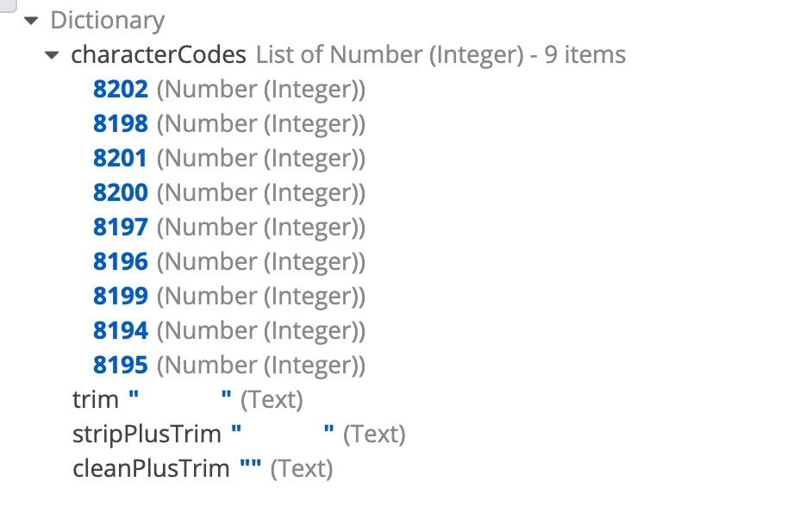Click the whitespace value of trim
This screenshot has width=812, height=507.
179,397
